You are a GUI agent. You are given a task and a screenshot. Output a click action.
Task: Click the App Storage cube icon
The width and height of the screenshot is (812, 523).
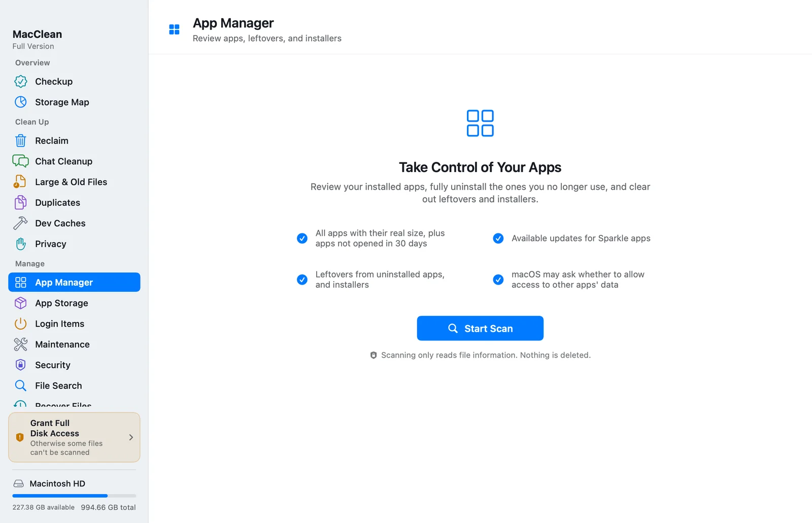pos(21,303)
